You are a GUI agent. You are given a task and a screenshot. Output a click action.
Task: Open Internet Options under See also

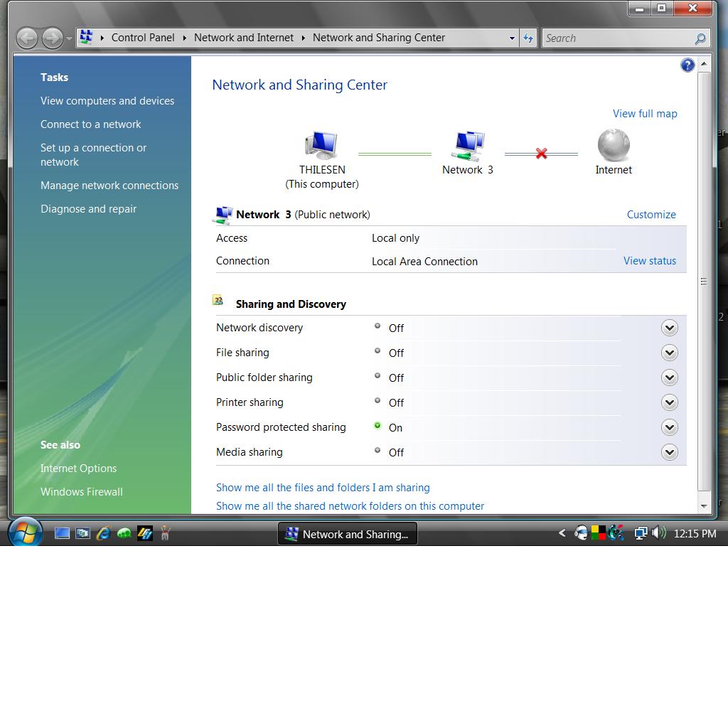pyautogui.click(x=78, y=469)
